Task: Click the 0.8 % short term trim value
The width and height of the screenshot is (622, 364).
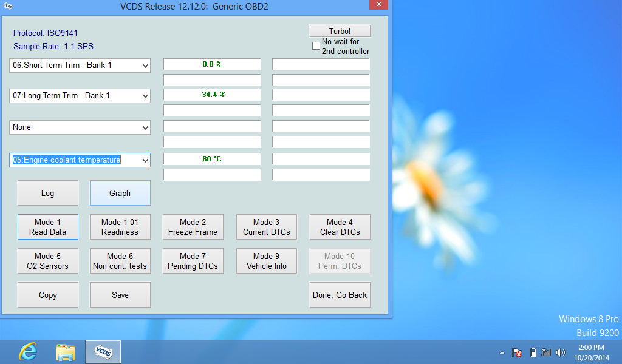Action: click(x=212, y=64)
